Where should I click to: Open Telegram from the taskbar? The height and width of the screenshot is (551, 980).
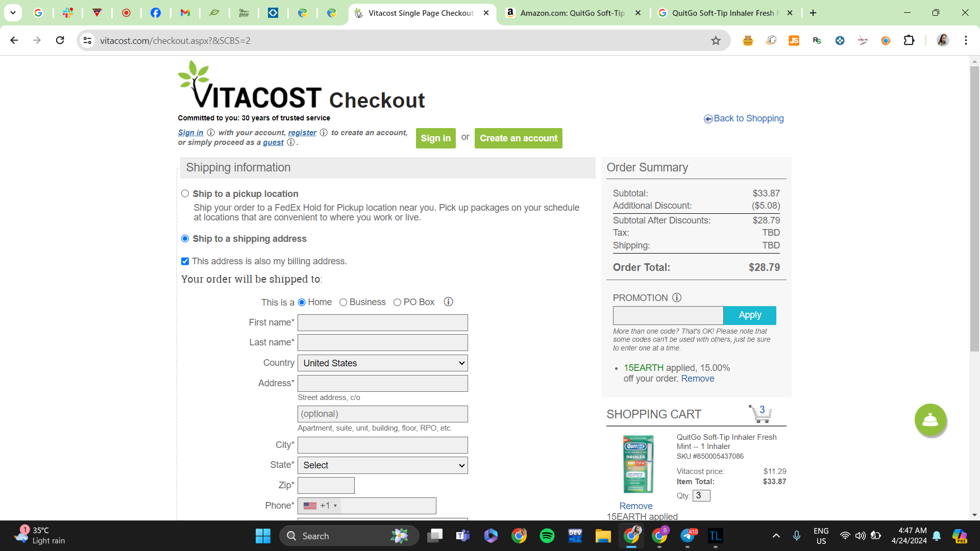click(688, 536)
